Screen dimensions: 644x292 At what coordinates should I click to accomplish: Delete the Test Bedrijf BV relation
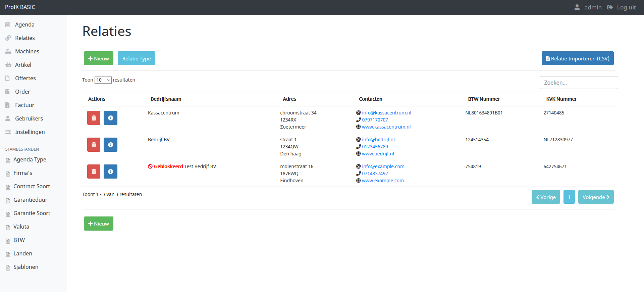[x=94, y=172]
